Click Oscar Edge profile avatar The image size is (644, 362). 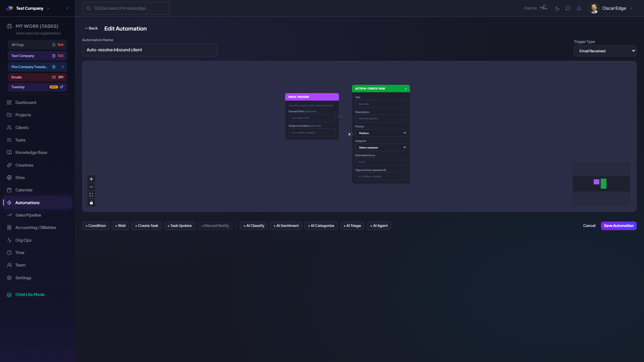pos(594,8)
